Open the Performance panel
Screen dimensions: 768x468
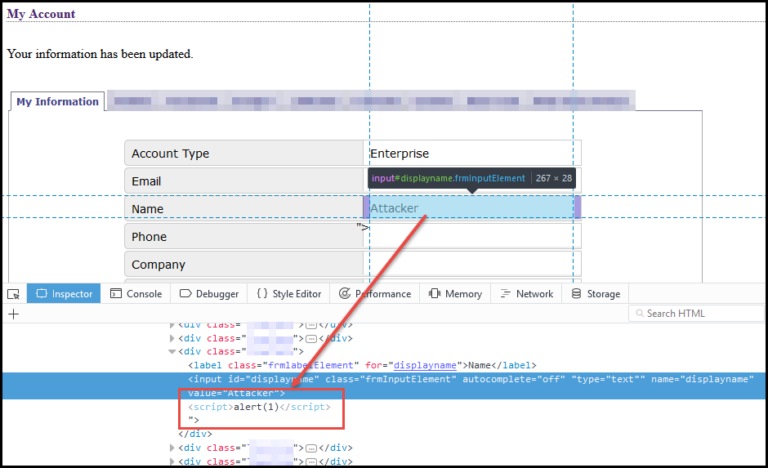375,294
